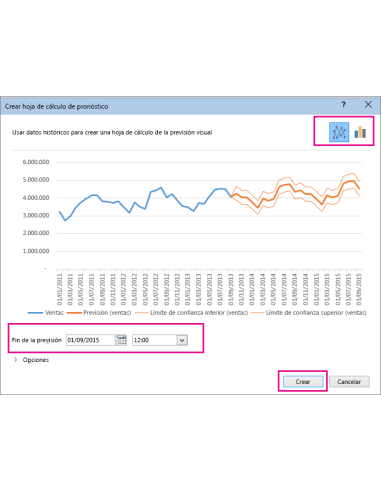This screenshot has width=381, height=492.
Task: Click the Usar datos históricos description text
Action: [112, 132]
